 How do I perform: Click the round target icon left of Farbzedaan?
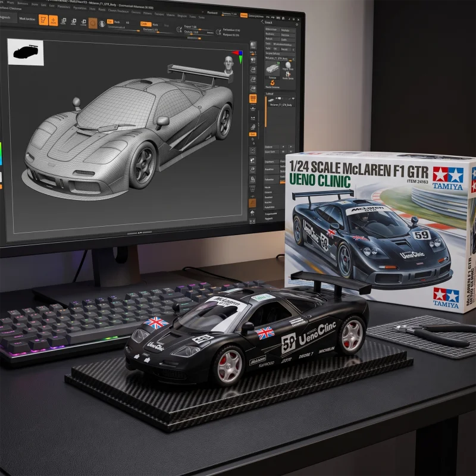coord(218,32)
